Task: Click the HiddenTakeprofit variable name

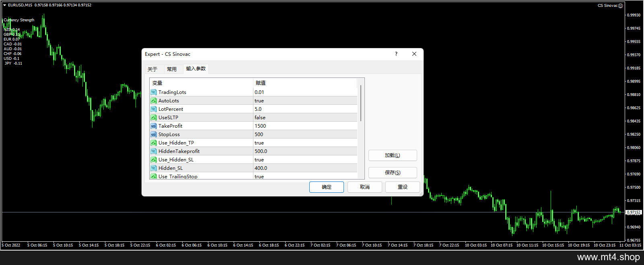Action: (179, 151)
